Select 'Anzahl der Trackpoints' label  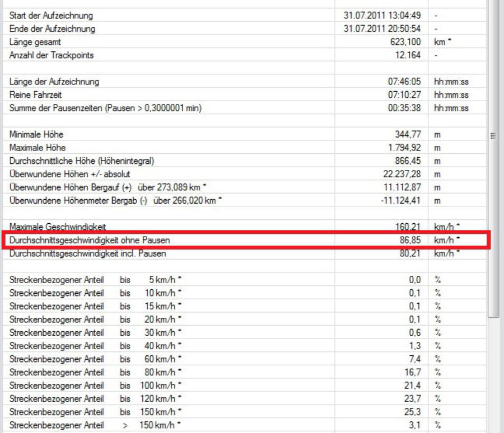(52, 55)
